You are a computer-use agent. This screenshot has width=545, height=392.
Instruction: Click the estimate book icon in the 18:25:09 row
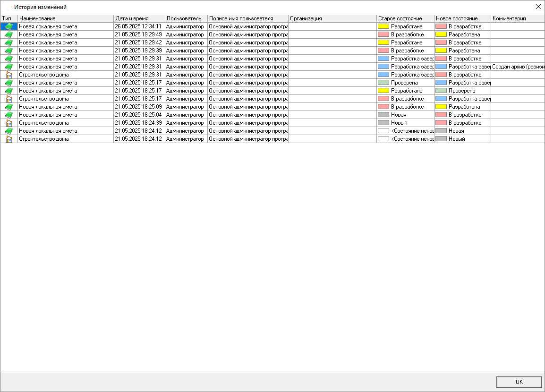9,107
